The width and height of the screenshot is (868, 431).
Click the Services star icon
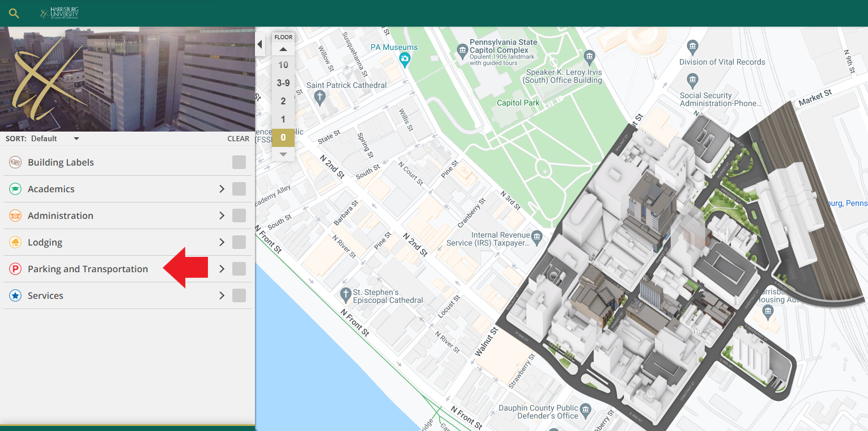pos(15,295)
